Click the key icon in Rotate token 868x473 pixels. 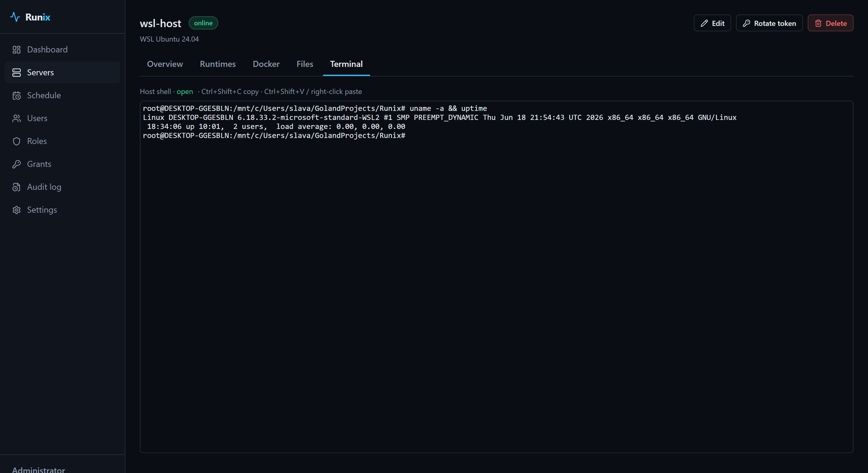pyautogui.click(x=746, y=23)
